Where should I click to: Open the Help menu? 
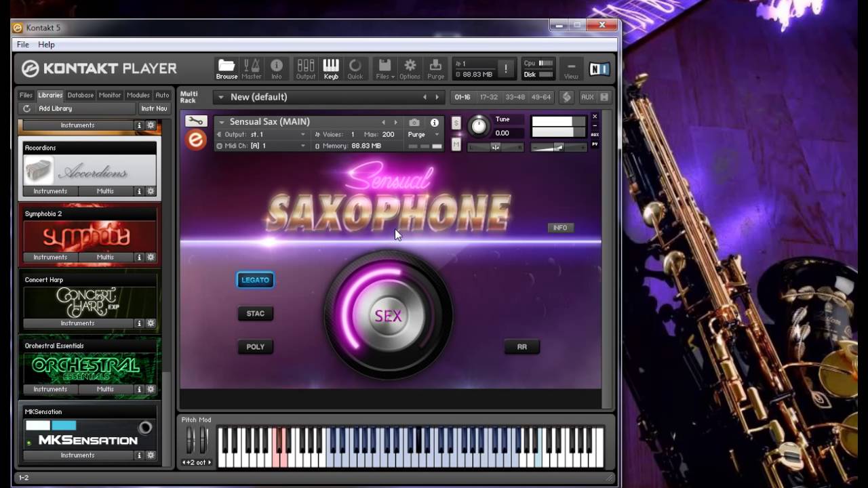[46, 44]
